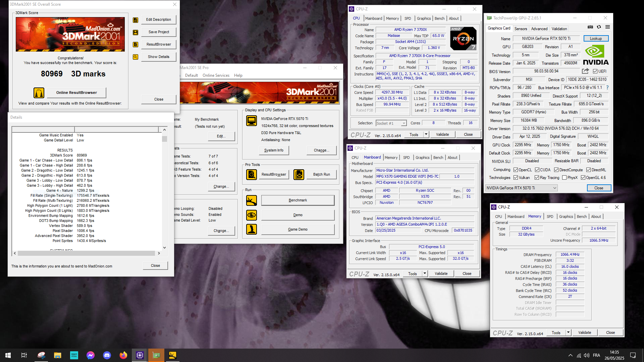Click the network icon in system tray
Screen dimensions: 644x362
pyautogui.click(x=579, y=355)
